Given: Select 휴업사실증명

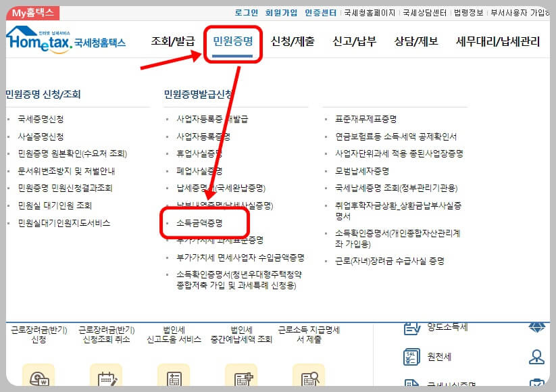Looking at the screenshot, I should click(199, 153).
